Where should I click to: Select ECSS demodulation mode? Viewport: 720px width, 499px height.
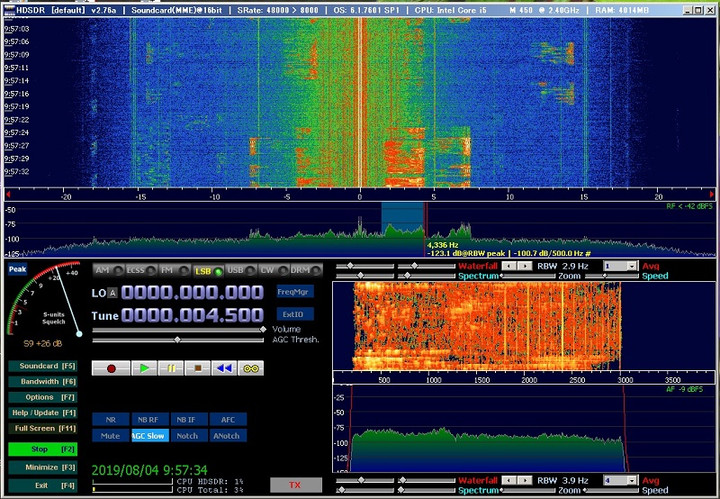141,270
